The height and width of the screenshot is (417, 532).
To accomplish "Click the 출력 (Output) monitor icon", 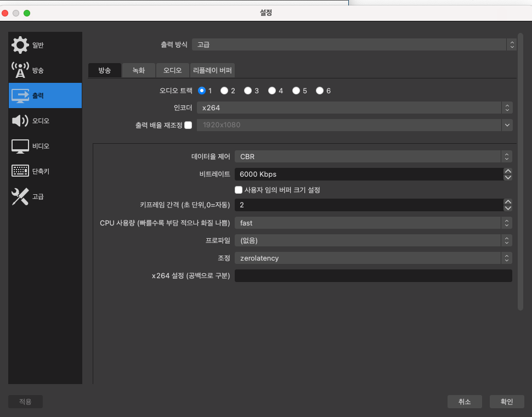I will point(20,95).
